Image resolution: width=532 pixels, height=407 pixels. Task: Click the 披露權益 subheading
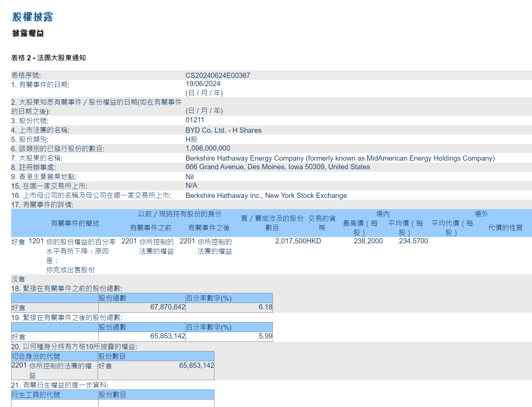point(28,33)
